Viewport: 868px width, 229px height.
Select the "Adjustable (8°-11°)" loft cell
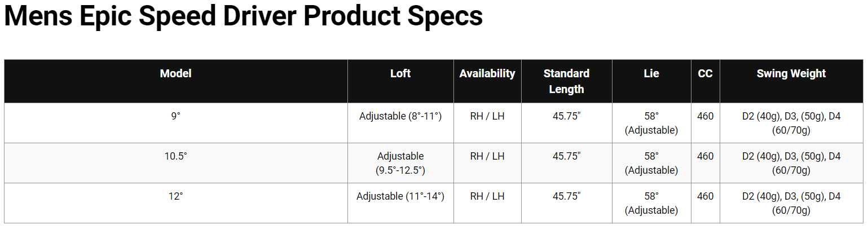pyautogui.click(x=400, y=116)
